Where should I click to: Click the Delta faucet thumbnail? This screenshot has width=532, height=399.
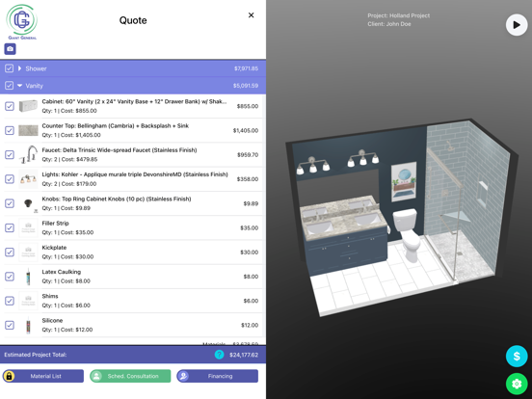[28, 155]
